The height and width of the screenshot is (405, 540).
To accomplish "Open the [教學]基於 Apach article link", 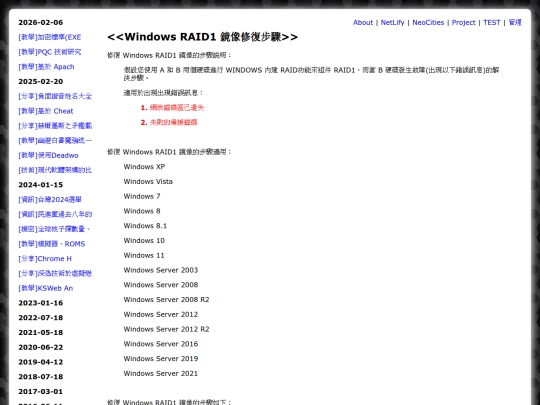I will pos(46,67).
